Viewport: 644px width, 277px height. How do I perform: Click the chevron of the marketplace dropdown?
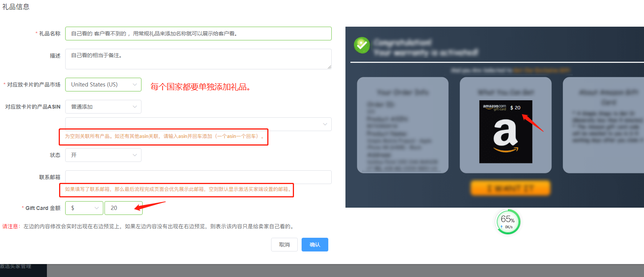point(135,85)
